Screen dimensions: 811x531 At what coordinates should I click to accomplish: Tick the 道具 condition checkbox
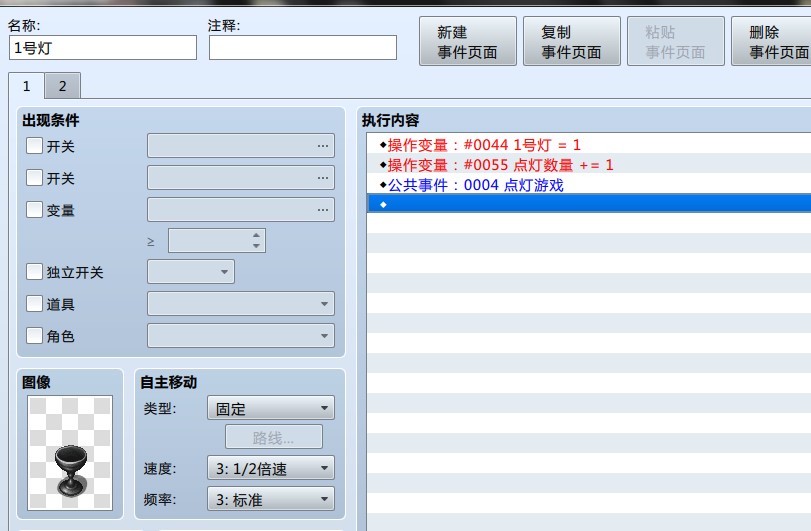(34, 304)
